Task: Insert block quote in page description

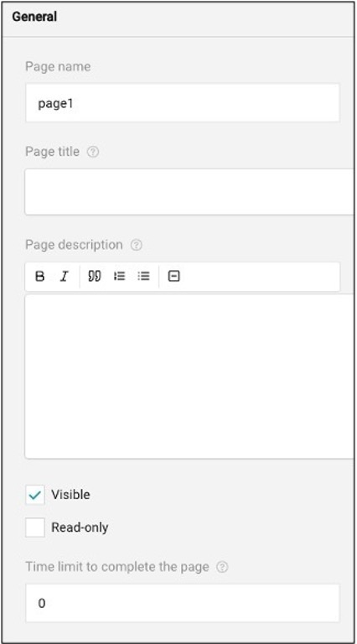Action: pyautogui.click(x=95, y=276)
